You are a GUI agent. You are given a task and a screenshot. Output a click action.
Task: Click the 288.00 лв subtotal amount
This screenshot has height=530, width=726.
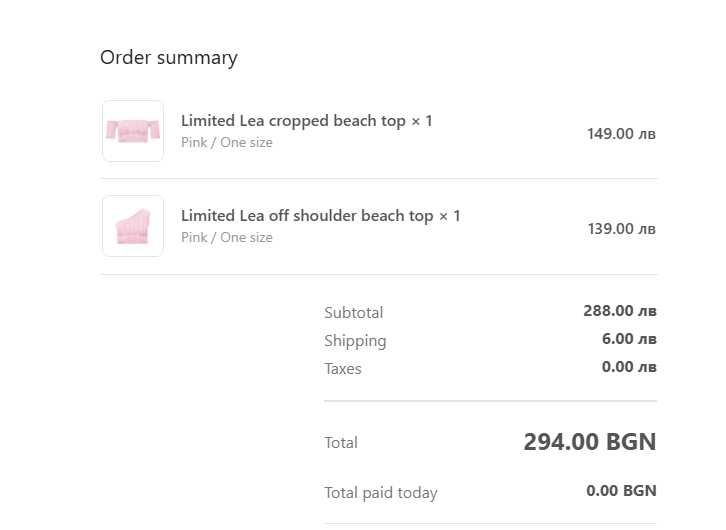click(x=619, y=311)
